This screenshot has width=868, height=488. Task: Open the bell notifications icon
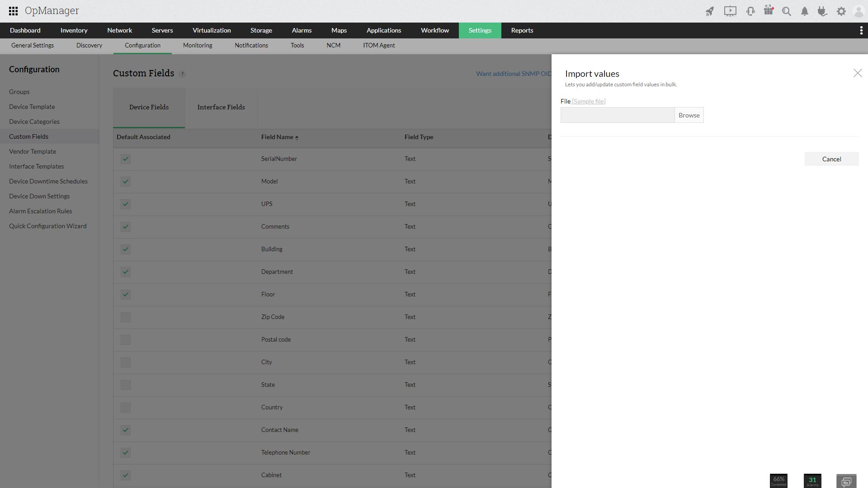[805, 11]
